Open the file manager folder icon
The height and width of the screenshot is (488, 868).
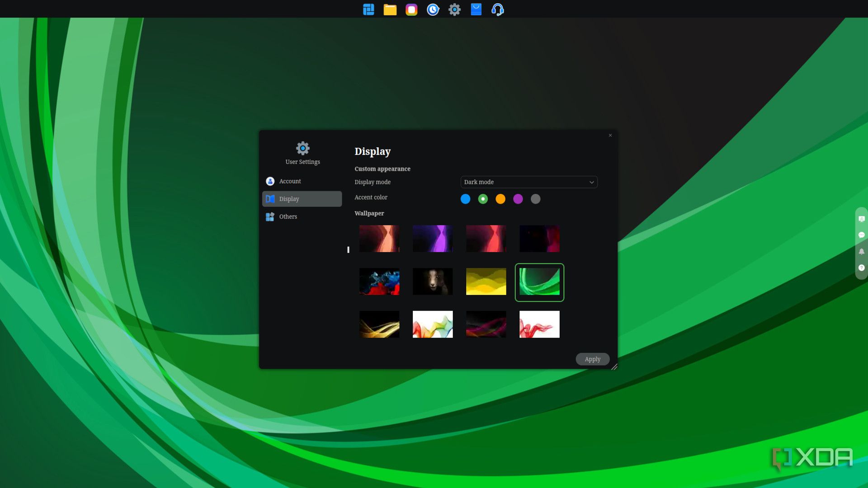pyautogui.click(x=390, y=9)
